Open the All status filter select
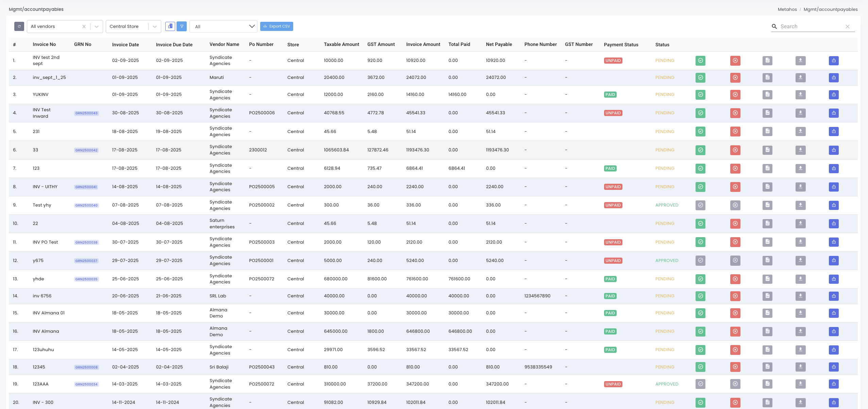Screen dimensions: 868x409 [x=223, y=27]
